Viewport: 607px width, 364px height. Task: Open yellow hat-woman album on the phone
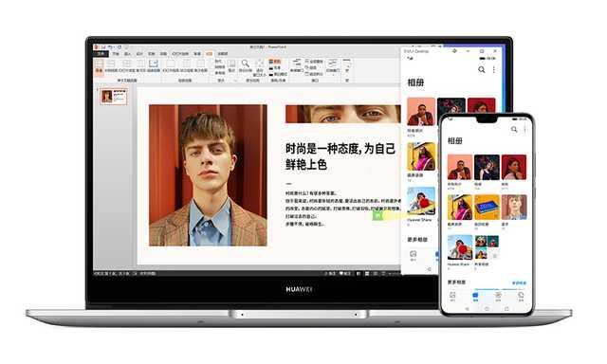[x=460, y=207]
